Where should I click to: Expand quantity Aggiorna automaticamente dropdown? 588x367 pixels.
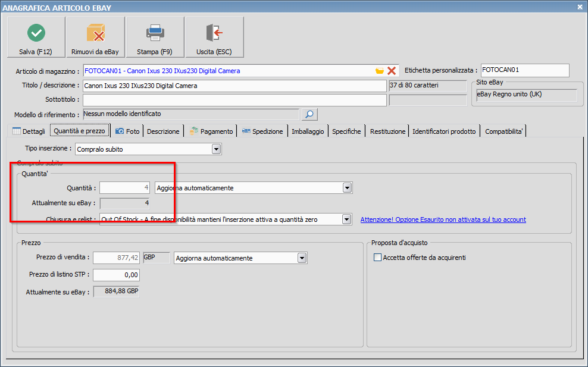(x=347, y=188)
